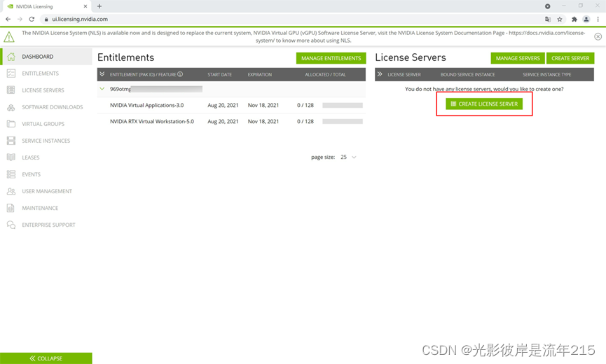Dismiss the NLS notification banner
606x364 pixels.
click(x=598, y=36)
